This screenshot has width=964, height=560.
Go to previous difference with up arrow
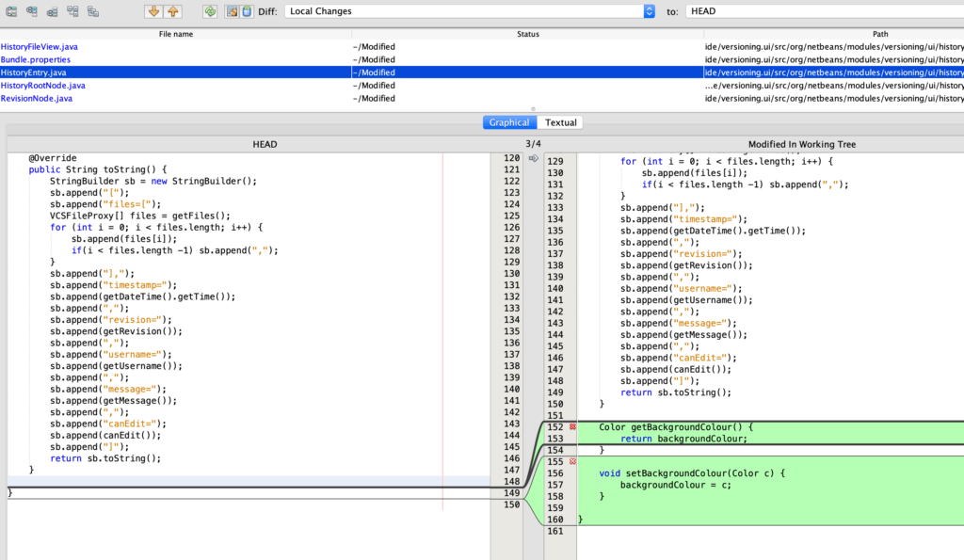pos(172,11)
